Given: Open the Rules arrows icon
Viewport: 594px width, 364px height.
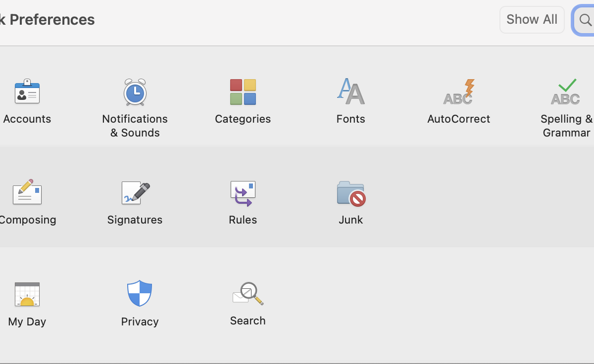Looking at the screenshot, I should pos(243,193).
